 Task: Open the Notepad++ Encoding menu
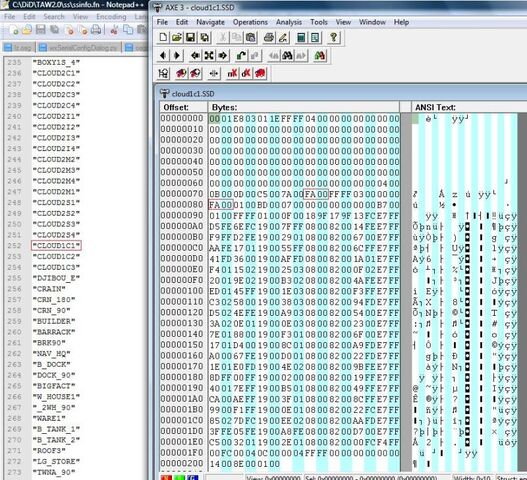point(111,17)
